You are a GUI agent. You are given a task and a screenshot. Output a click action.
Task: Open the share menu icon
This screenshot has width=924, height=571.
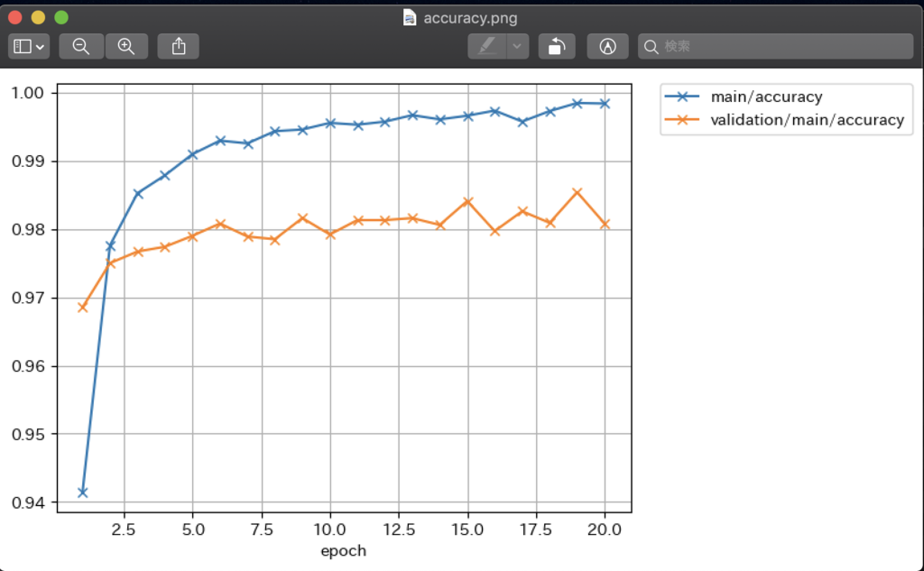point(178,47)
